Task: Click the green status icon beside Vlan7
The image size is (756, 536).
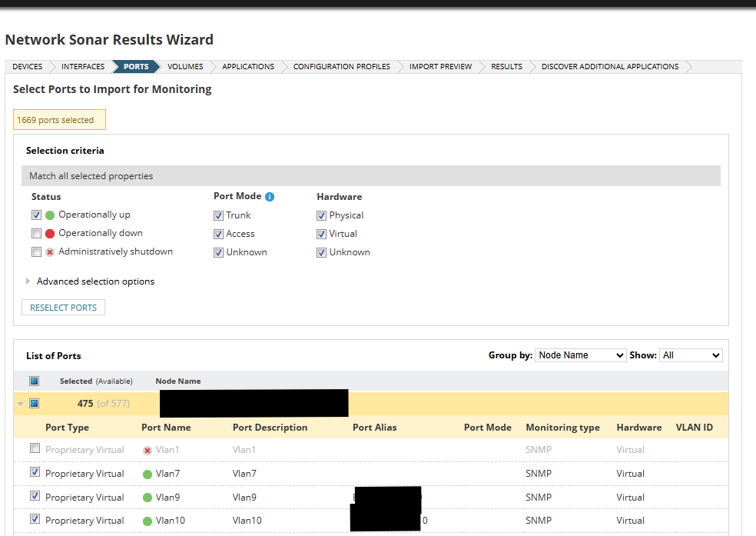Action: point(146,473)
